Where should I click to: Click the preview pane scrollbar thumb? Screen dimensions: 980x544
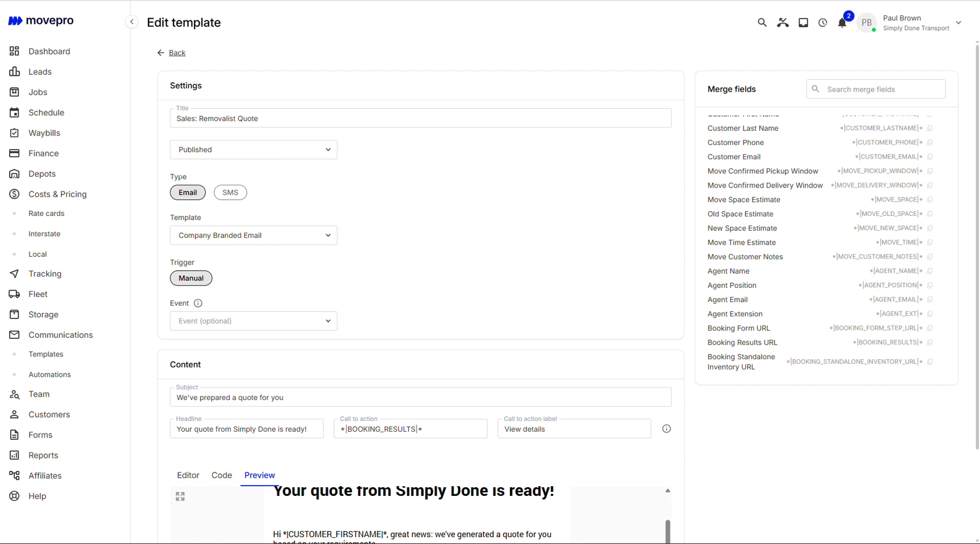pyautogui.click(x=668, y=532)
